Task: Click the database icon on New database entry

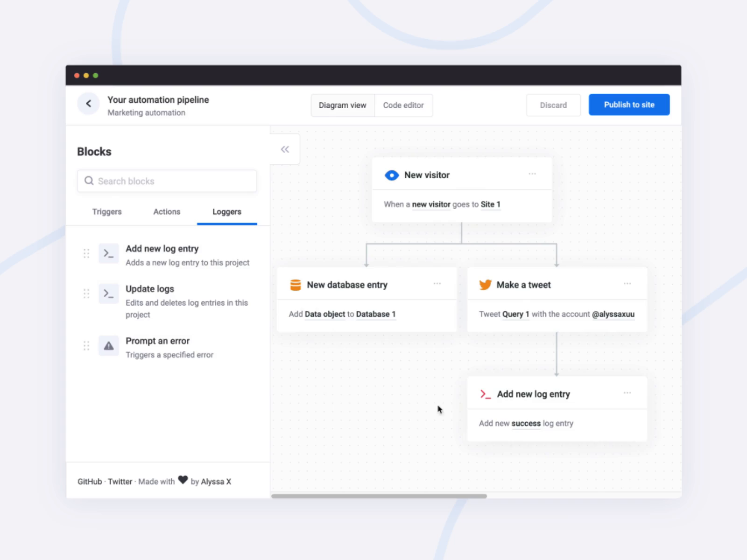Action: coord(296,285)
